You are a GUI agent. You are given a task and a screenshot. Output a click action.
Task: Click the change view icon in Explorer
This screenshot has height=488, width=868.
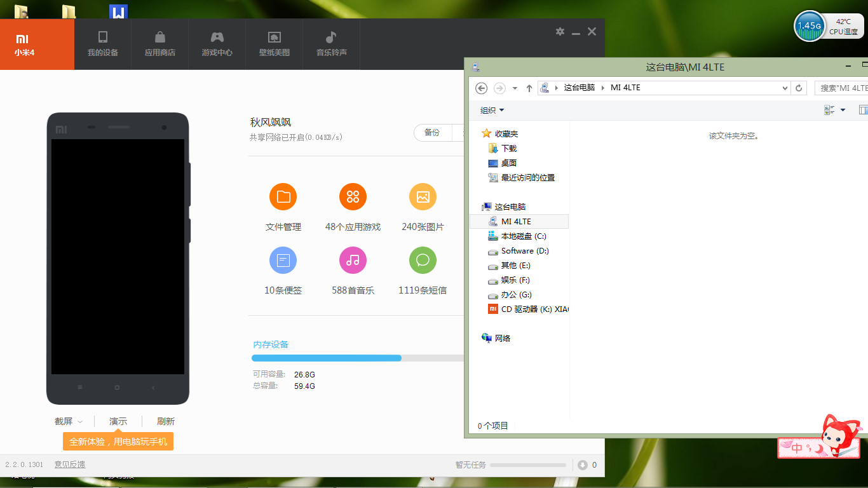(829, 110)
